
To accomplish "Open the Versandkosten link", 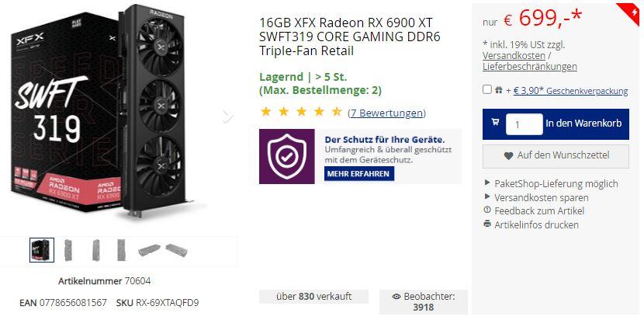I will coord(514,55).
